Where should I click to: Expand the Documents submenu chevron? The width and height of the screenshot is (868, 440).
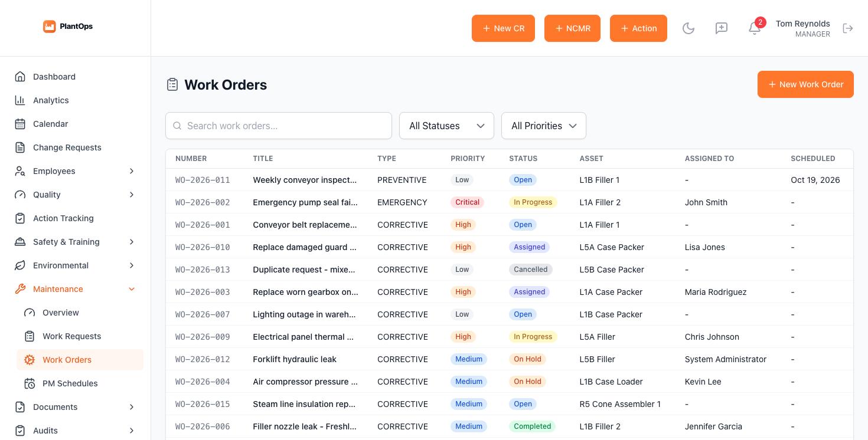(x=132, y=407)
